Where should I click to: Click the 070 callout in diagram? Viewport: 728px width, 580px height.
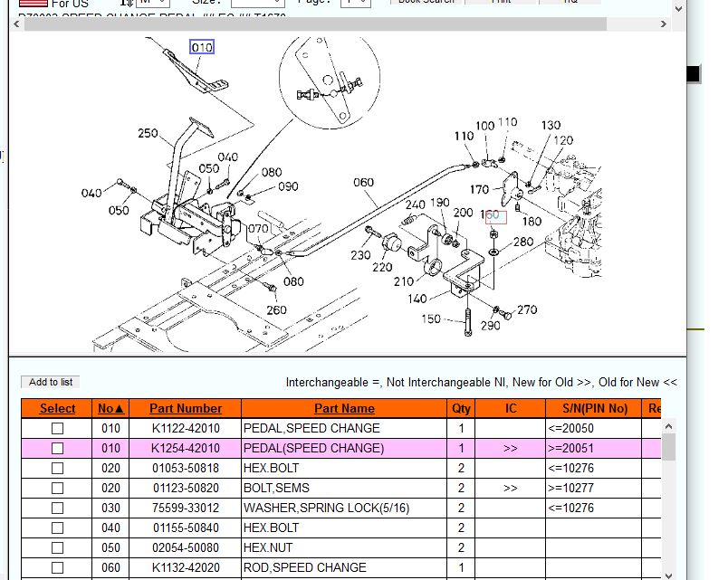point(258,228)
